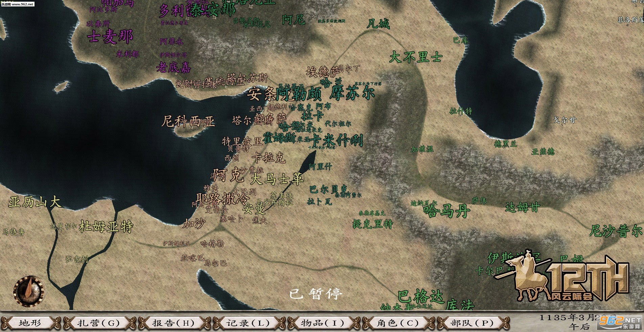Image resolution: width=644 pixels, height=332 pixels.
Task: Click the 焦夫 label
Action: (259, 220)
